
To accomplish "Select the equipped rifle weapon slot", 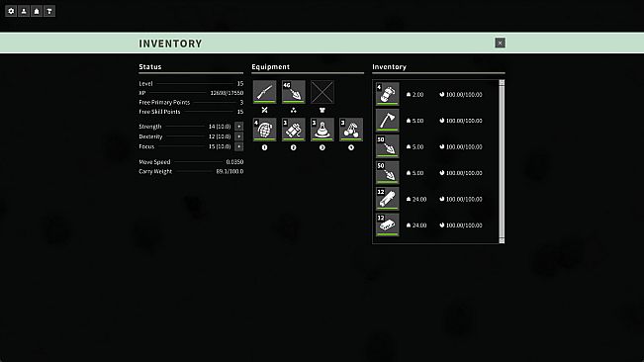I will 265,92.
